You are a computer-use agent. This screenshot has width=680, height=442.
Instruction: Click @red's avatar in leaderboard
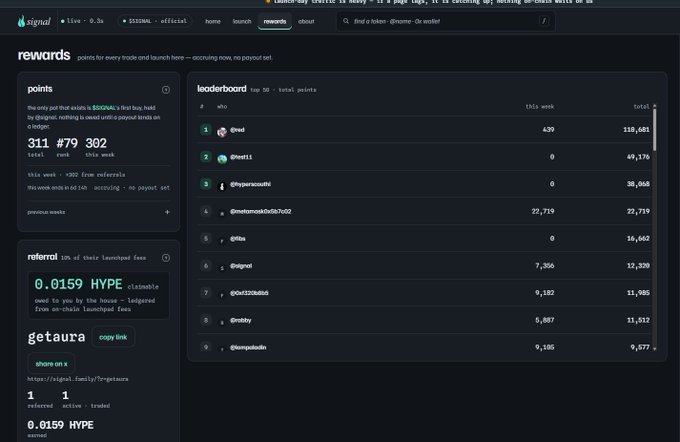click(x=222, y=132)
